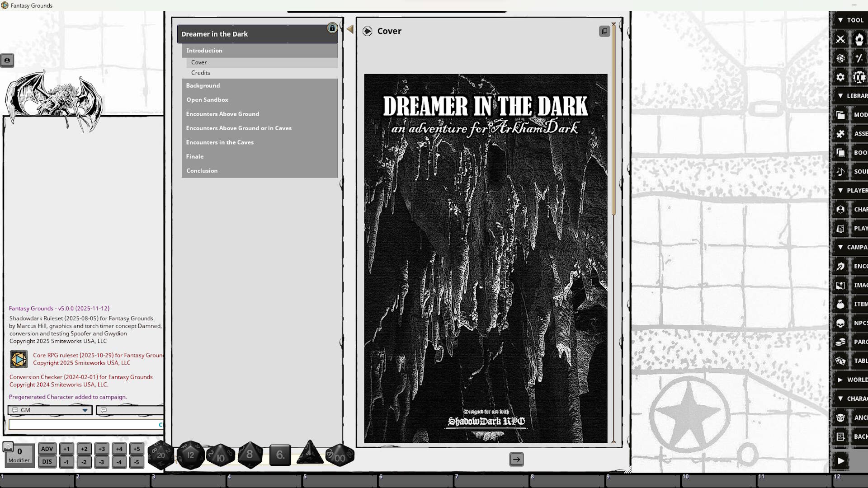This screenshot has width=868, height=488.
Task: Open the GM chat speaker dropdown
Action: tap(84, 410)
